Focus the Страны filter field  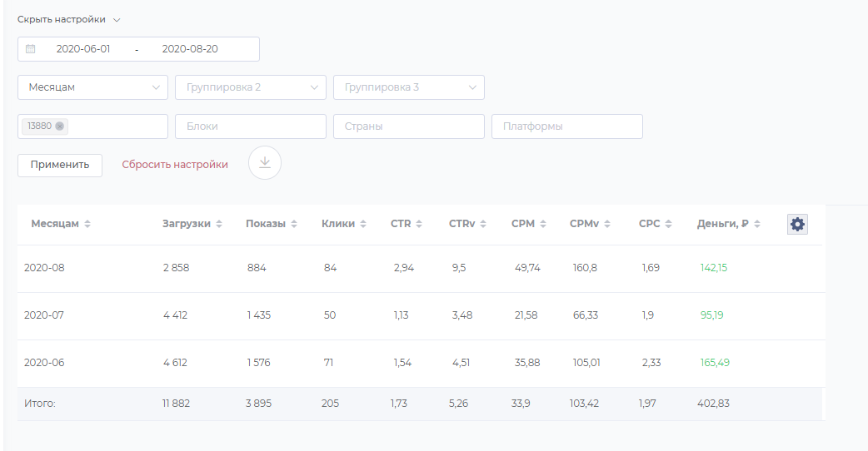point(408,126)
